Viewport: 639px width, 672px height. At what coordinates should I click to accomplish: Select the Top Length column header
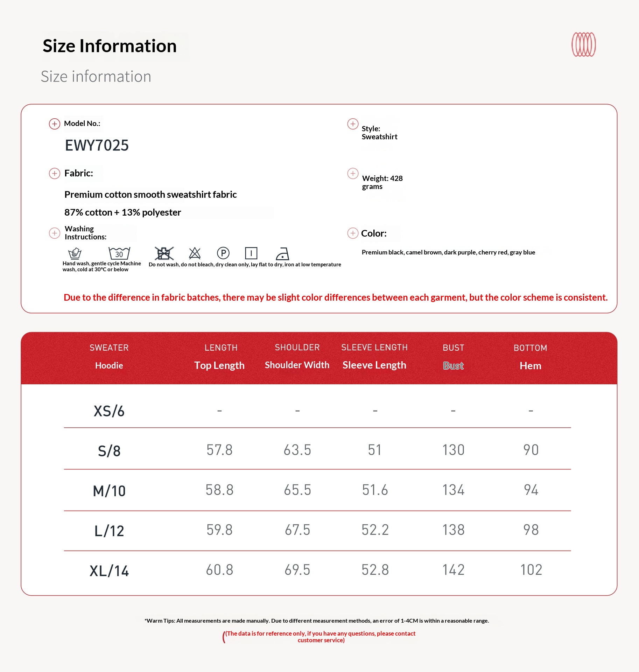[219, 365]
